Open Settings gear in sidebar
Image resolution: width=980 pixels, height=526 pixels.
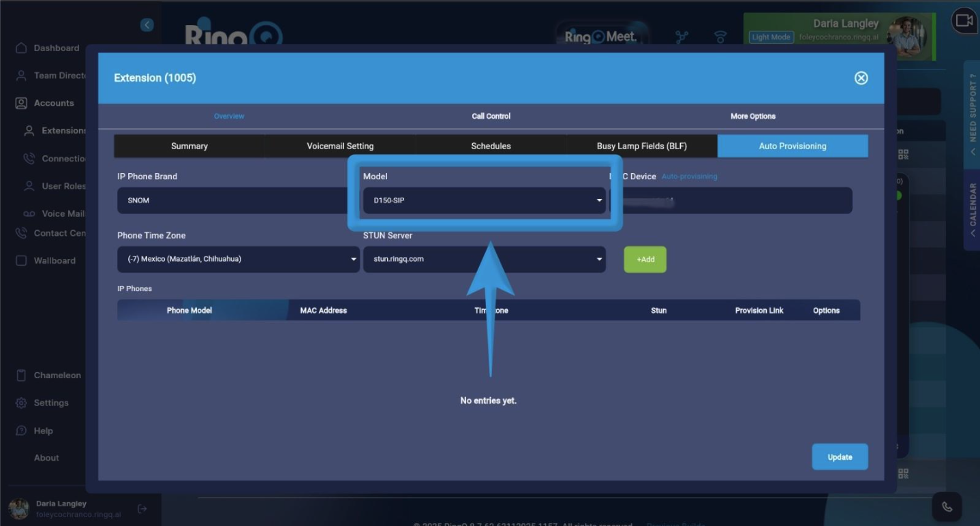coord(50,403)
